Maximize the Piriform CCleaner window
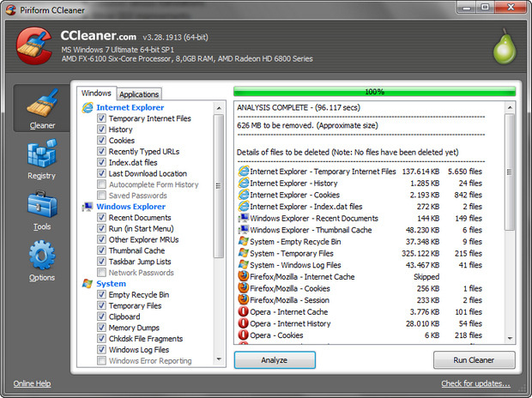 click(486, 7)
